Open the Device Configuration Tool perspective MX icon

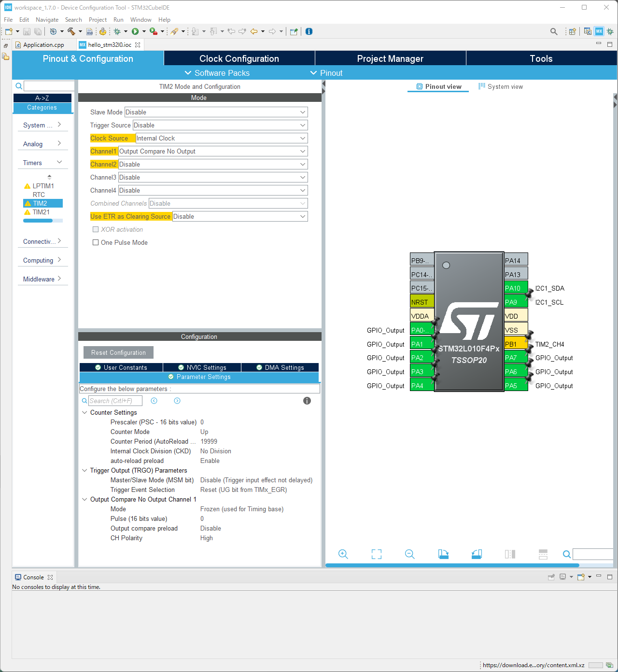click(x=599, y=31)
